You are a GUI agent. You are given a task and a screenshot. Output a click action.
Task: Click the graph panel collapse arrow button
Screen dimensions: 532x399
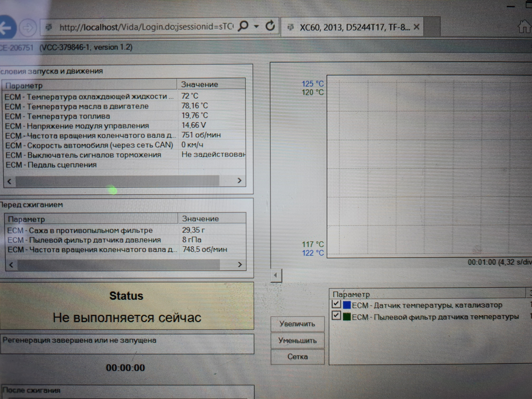[276, 275]
